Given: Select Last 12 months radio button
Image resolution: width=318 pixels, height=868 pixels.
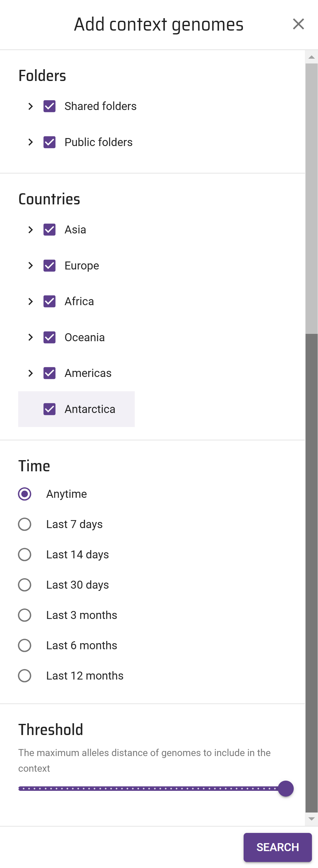Looking at the screenshot, I should 25,676.
